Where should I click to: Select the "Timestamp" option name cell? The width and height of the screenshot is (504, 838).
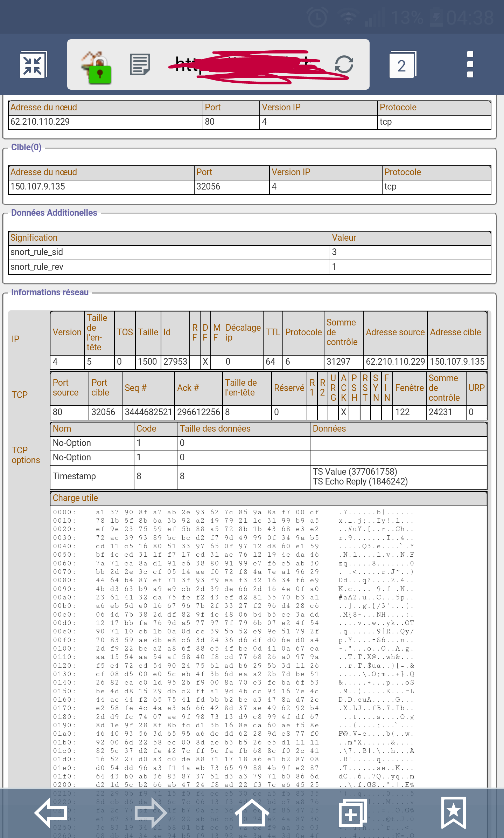(x=92, y=476)
